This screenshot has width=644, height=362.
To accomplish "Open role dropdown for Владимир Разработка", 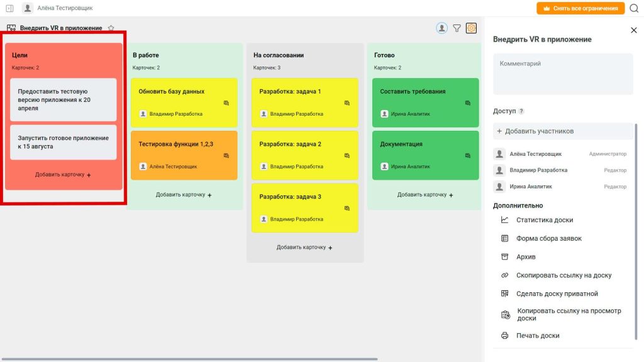I will (x=615, y=170).
